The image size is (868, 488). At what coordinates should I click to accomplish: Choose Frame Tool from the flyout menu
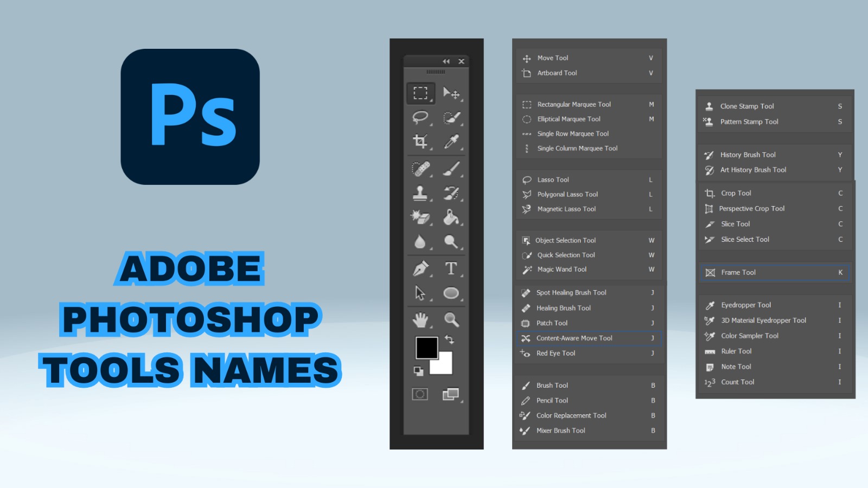click(738, 272)
